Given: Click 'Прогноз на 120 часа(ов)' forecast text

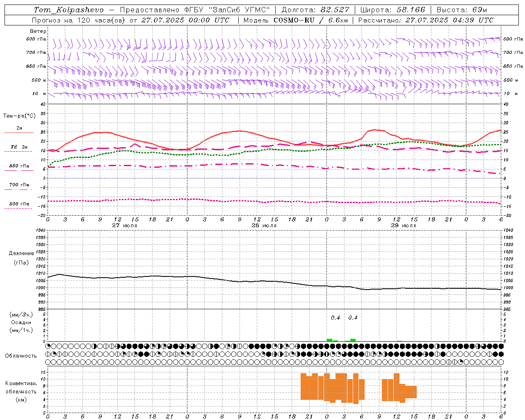Looking at the screenshot, I should [79, 20].
